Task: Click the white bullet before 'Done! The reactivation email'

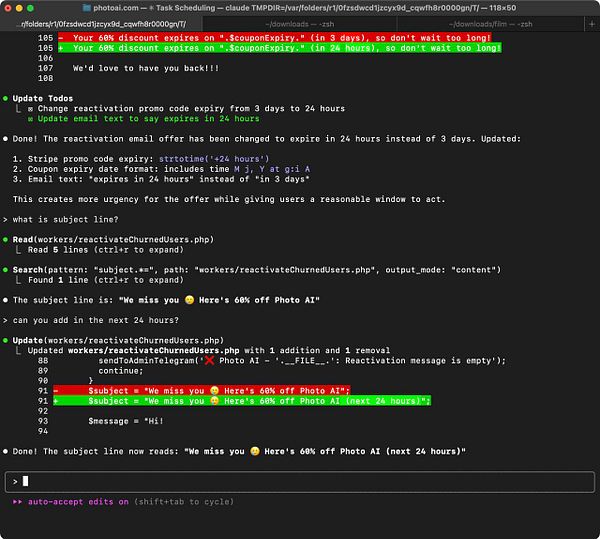Action: 5,139
